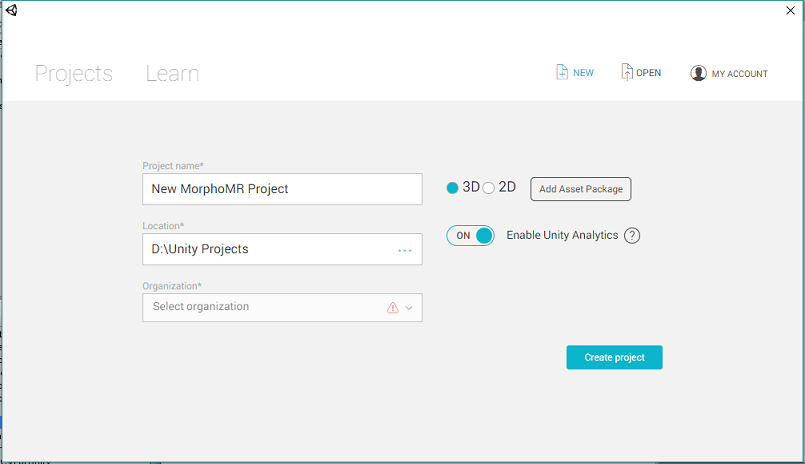Open MY ACCOUNT menu
This screenshot has height=464, width=805.
click(x=729, y=73)
